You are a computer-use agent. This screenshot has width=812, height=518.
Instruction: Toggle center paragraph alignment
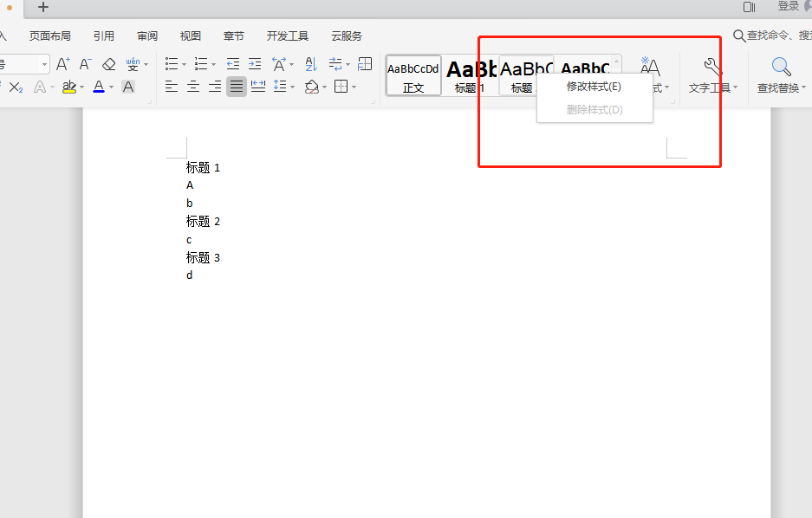193,87
